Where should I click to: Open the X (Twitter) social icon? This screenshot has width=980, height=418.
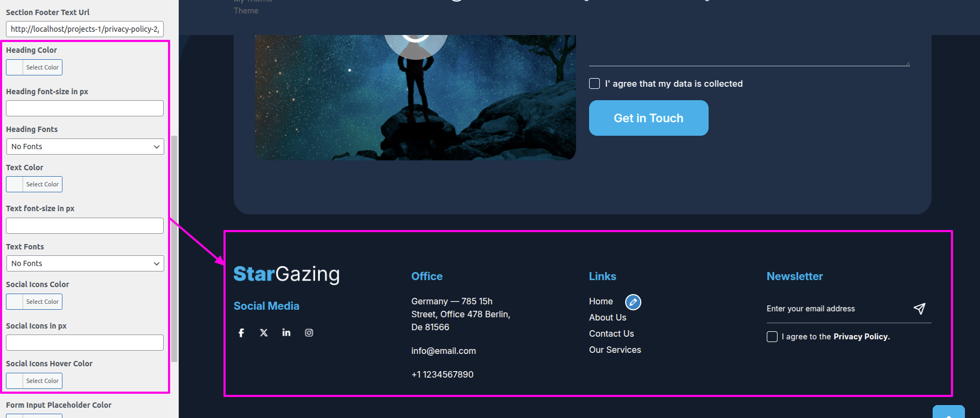click(x=264, y=333)
